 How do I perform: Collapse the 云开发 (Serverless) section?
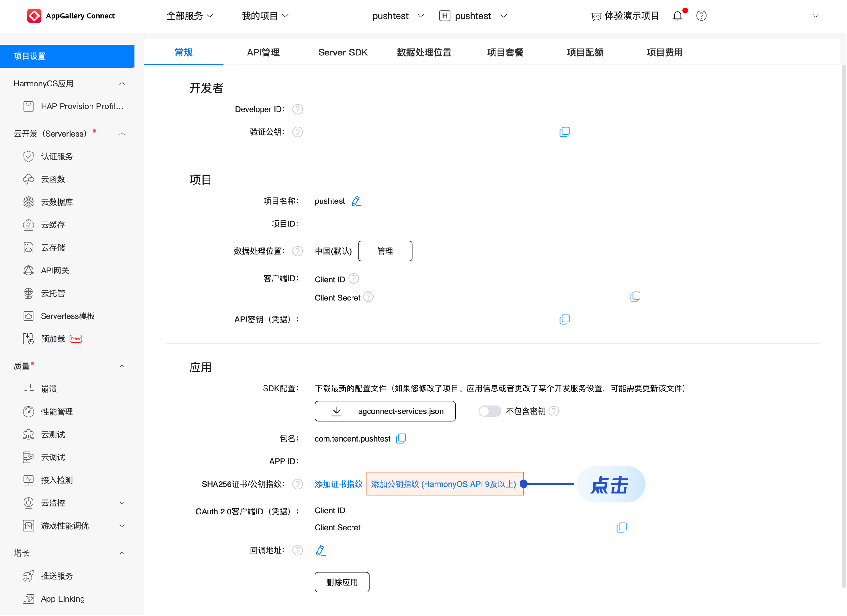[x=122, y=134]
